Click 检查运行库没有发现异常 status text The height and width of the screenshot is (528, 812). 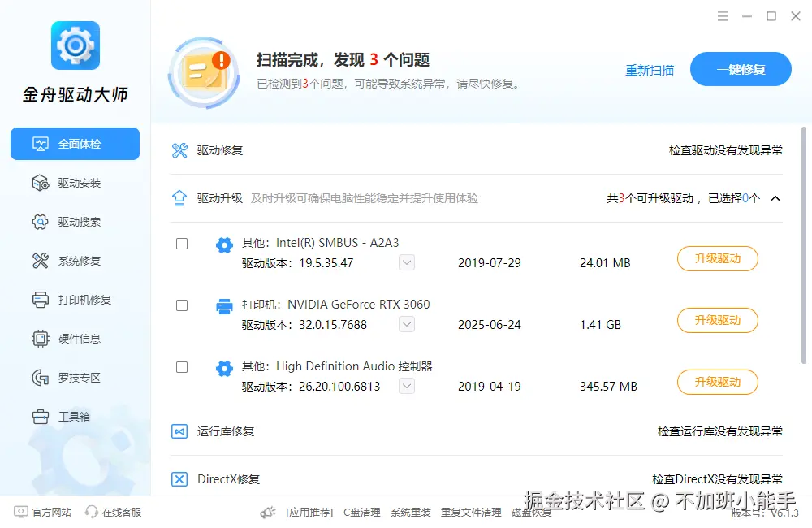tap(719, 431)
